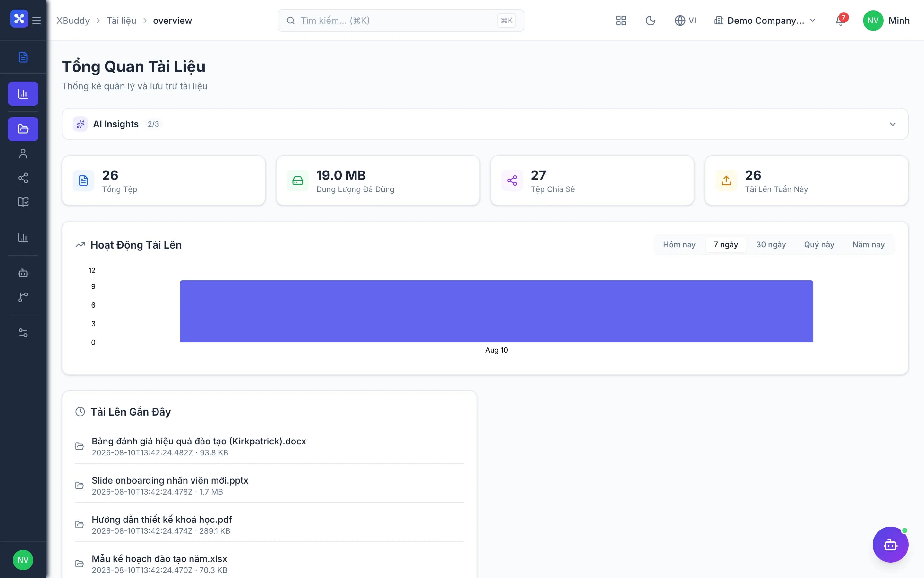Select the 7 ngày tab
Viewport: 924px width, 578px height.
(726, 245)
